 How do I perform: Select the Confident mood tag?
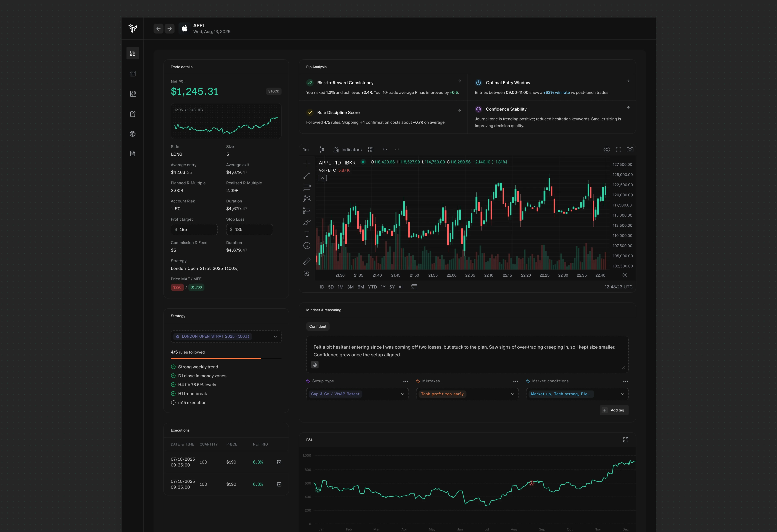pyautogui.click(x=318, y=327)
